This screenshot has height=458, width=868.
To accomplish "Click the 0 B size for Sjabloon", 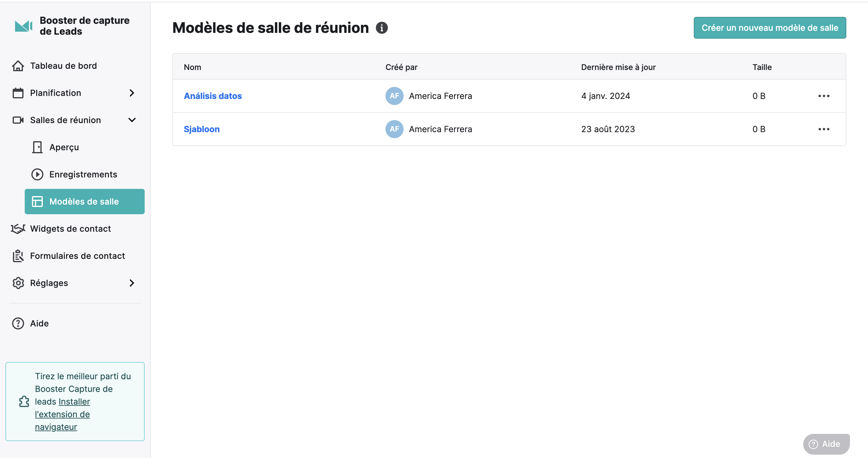I will coord(759,129).
